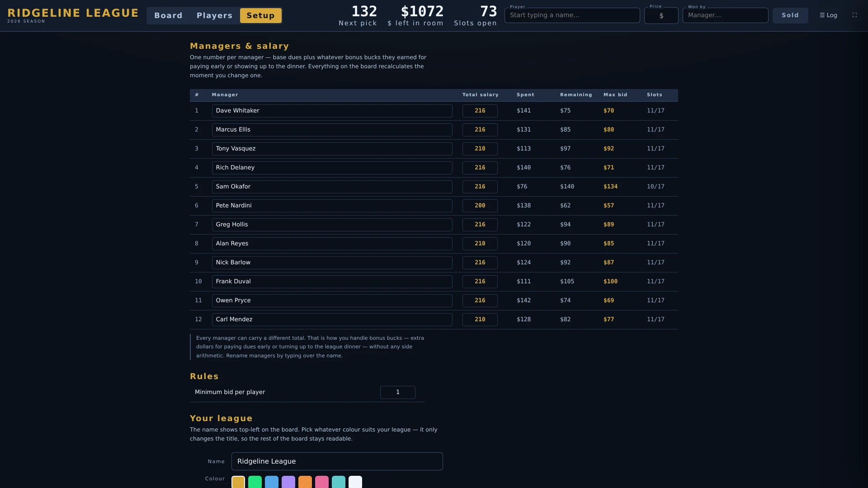The image size is (868, 488).
Task: Click Frank Duval's $105 remaining value
Action: [567, 282]
